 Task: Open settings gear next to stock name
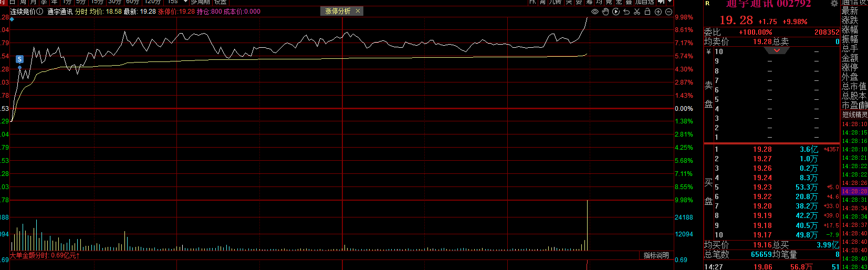click(x=834, y=4)
